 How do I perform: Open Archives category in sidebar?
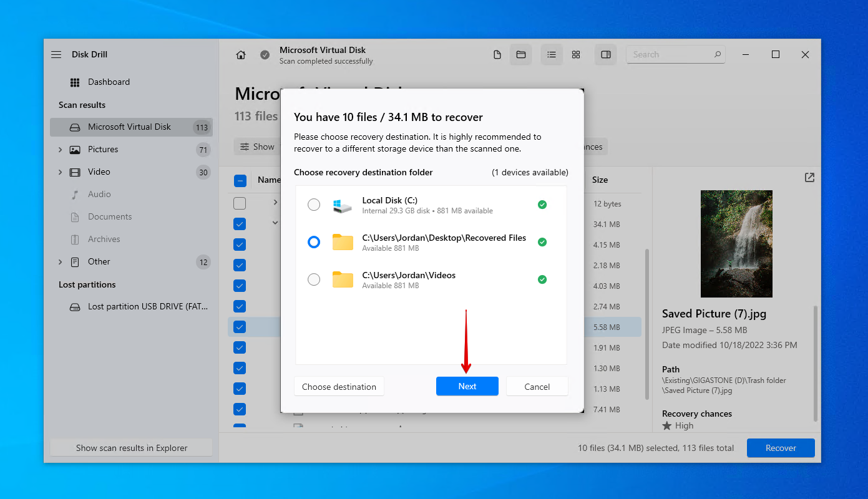[x=131, y=240]
